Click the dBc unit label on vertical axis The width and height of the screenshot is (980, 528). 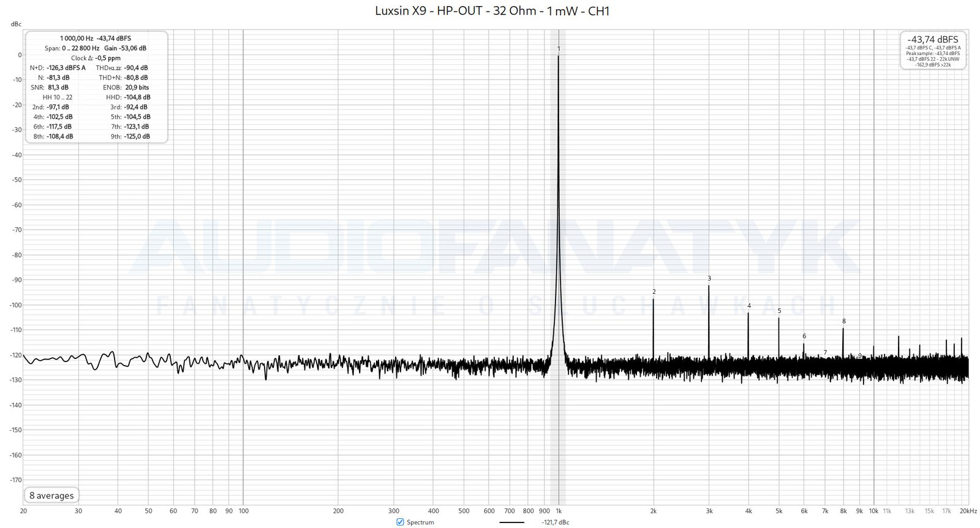pos(16,24)
